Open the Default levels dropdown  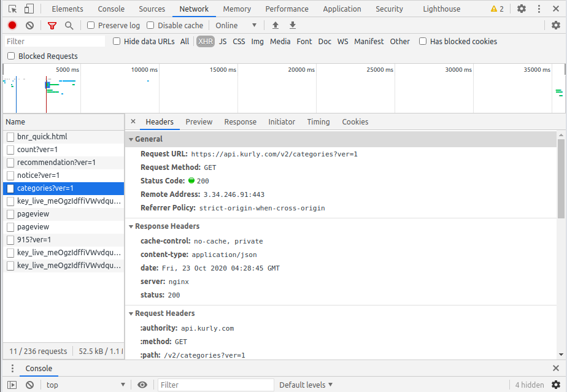click(306, 385)
